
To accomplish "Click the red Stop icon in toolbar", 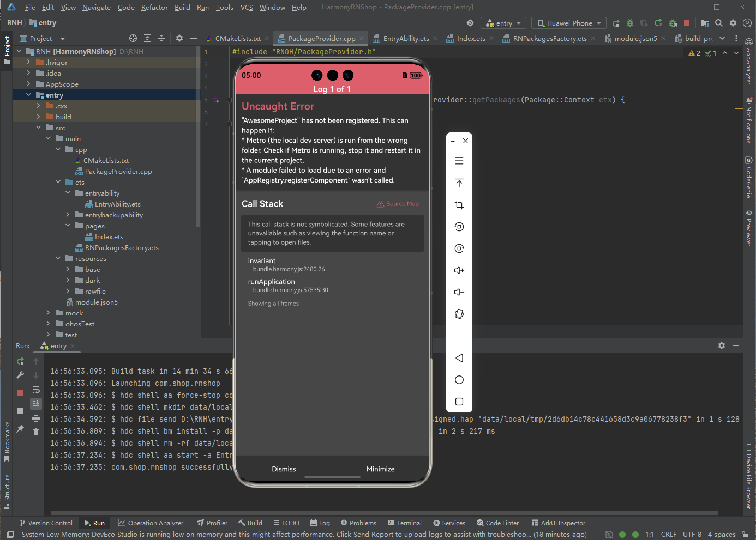I will [686, 23].
